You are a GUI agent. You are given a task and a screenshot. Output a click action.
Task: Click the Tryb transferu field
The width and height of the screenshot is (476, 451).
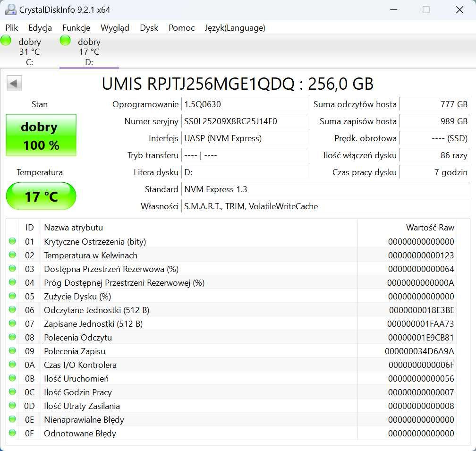click(x=245, y=155)
